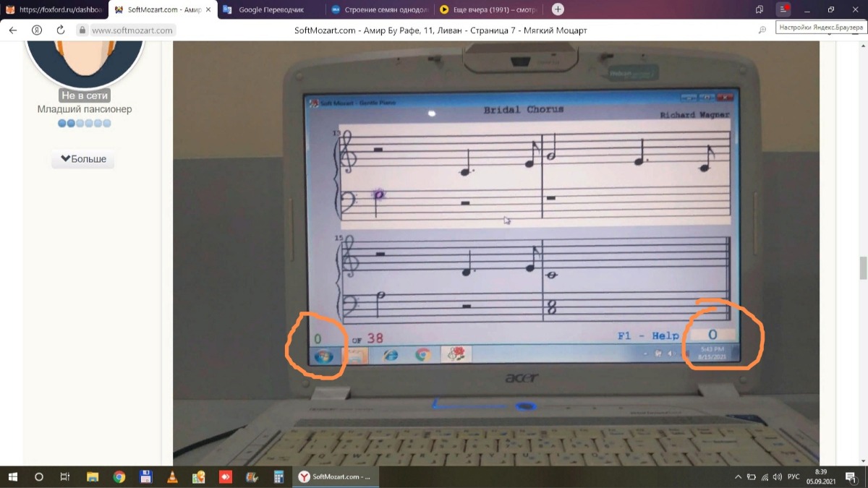Open a new browser tab
This screenshot has height=488, width=868.
click(x=558, y=9)
